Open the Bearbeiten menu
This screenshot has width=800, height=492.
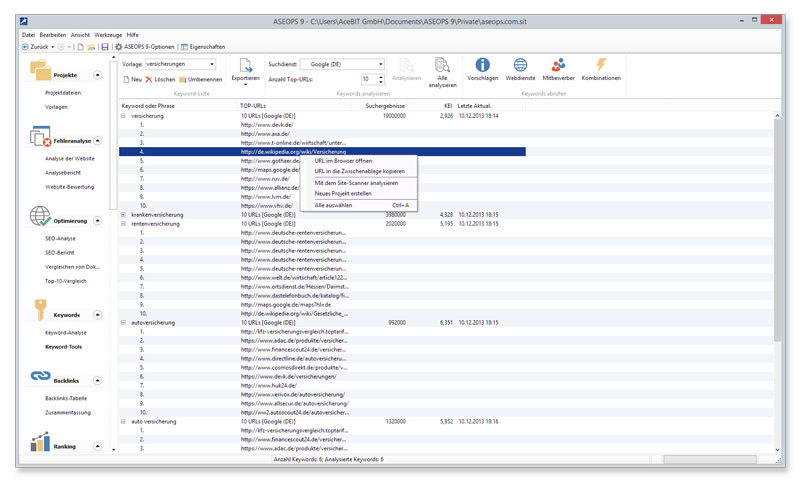pos(53,35)
